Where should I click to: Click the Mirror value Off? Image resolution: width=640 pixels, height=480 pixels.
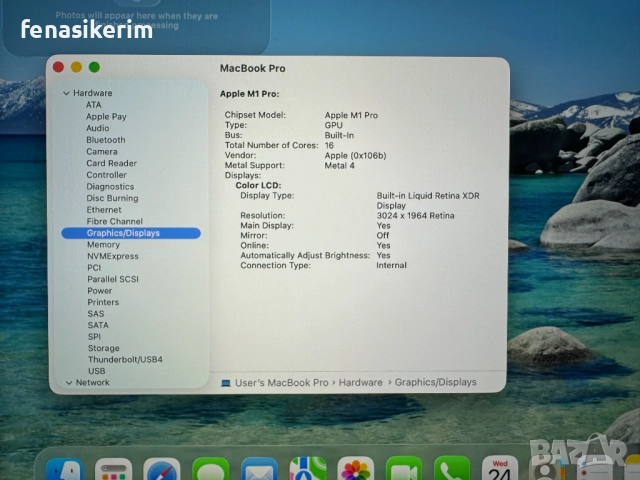pos(382,236)
